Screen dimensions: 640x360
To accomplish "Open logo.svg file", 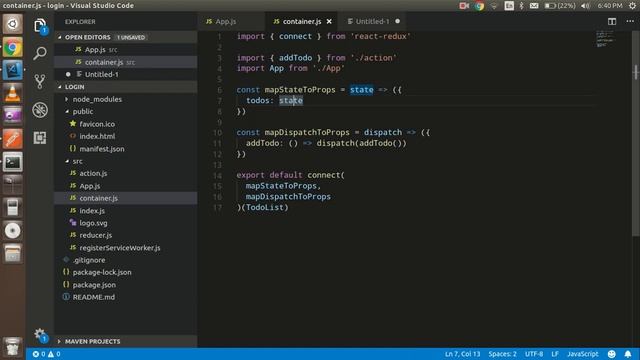I will (126, 223).
